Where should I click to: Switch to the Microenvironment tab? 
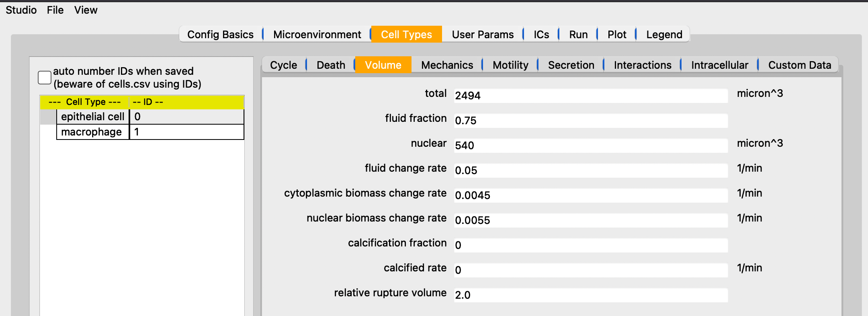pyautogui.click(x=317, y=35)
